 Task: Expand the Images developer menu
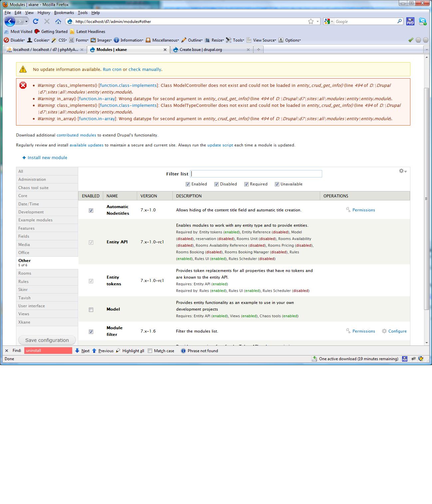pos(101,40)
